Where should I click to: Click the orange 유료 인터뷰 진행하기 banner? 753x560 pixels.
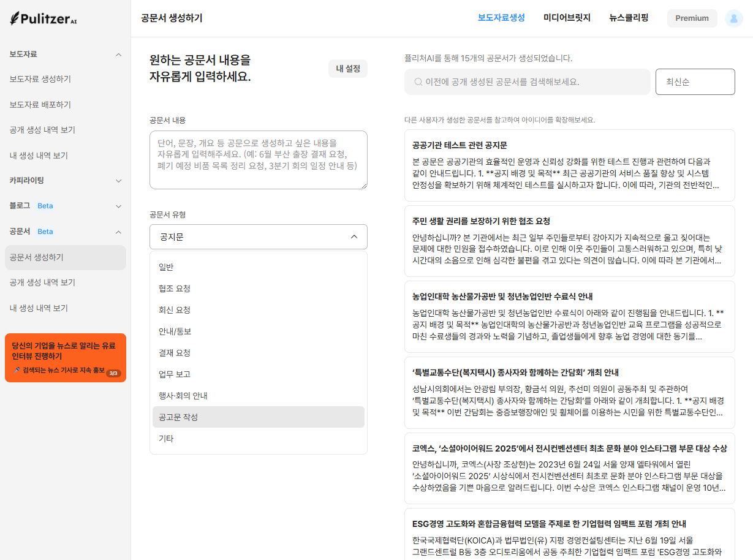click(66, 358)
